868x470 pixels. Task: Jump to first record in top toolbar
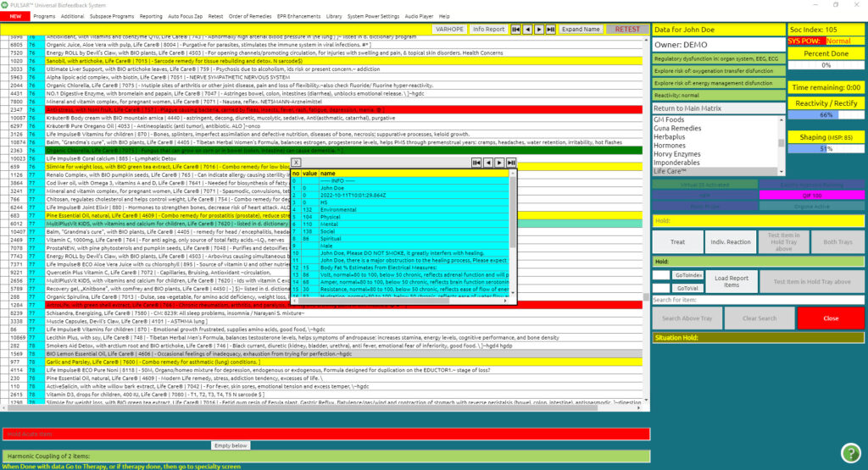pyautogui.click(x=515, y=29)
